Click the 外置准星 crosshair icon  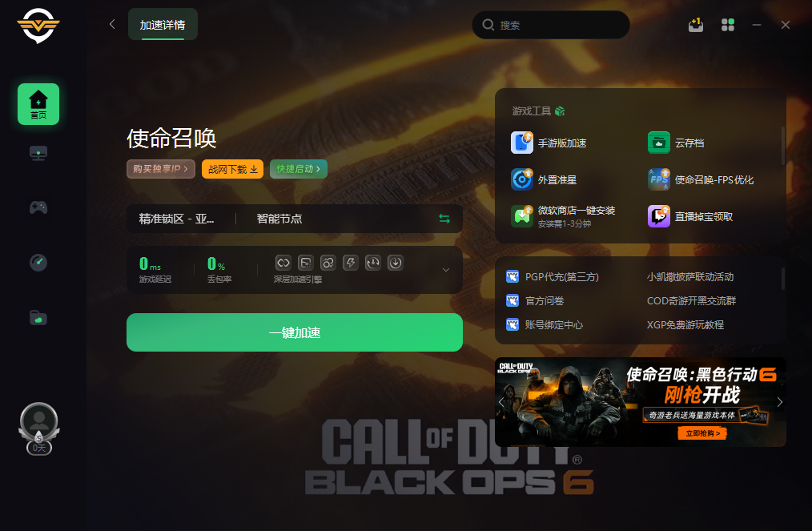click(x=522, y=179)
